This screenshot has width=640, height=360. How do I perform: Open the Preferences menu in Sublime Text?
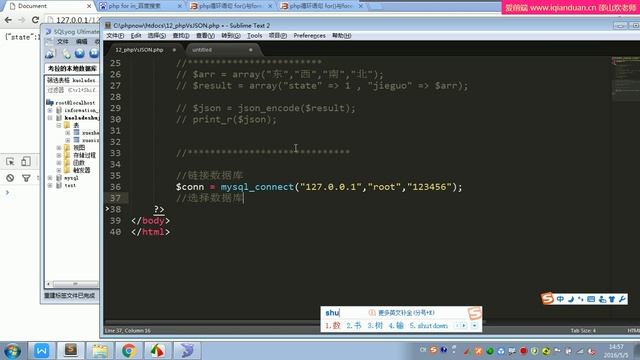pos(309,36)
